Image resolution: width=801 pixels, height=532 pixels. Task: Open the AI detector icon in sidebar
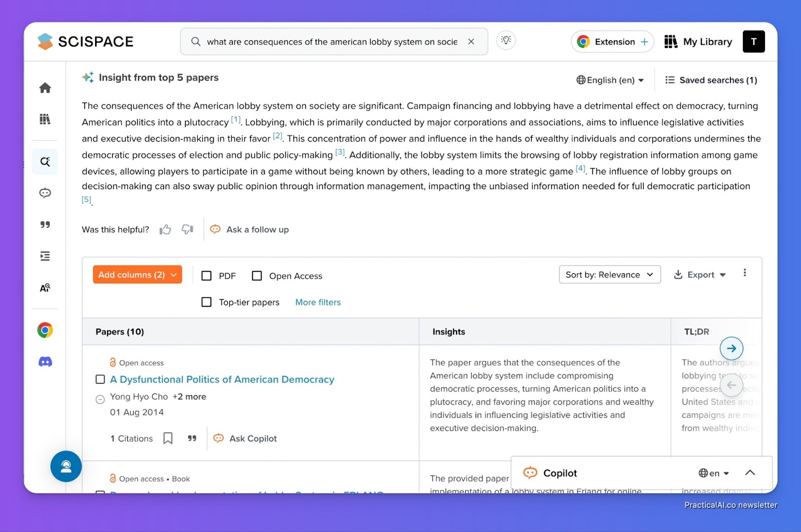(x=45, y=288)
